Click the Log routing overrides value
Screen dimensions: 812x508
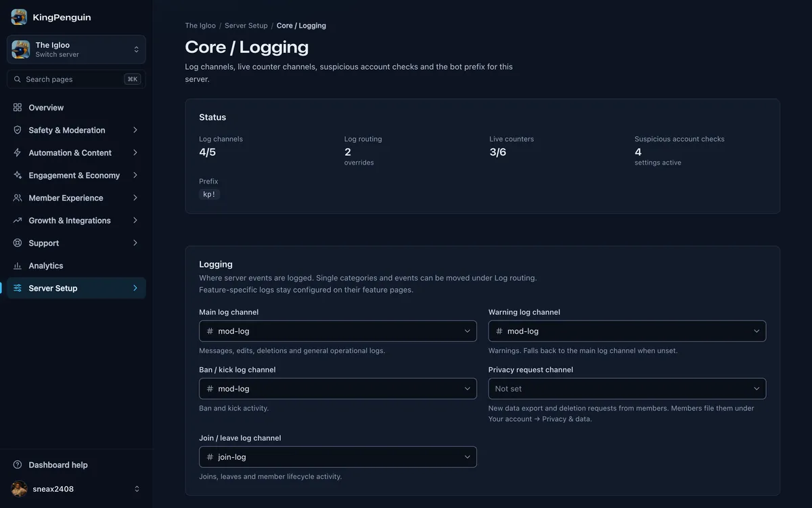click(x=348, y=152)
